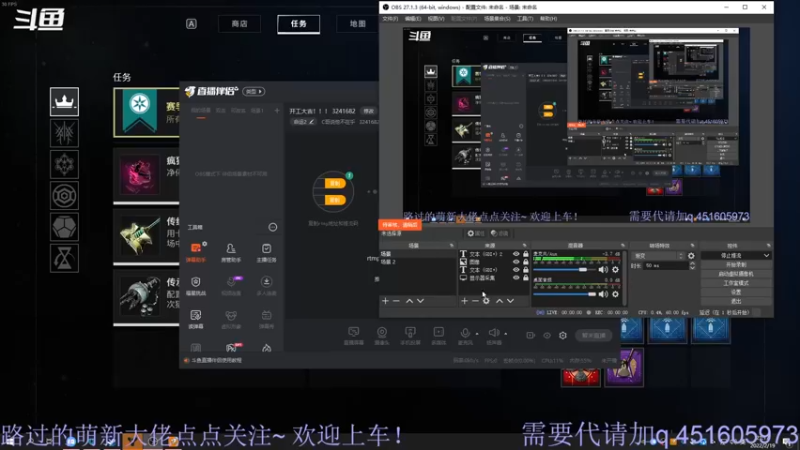Open the 工具 Tools menu in OBS
The image size is (800, 450).
(525, 19)
